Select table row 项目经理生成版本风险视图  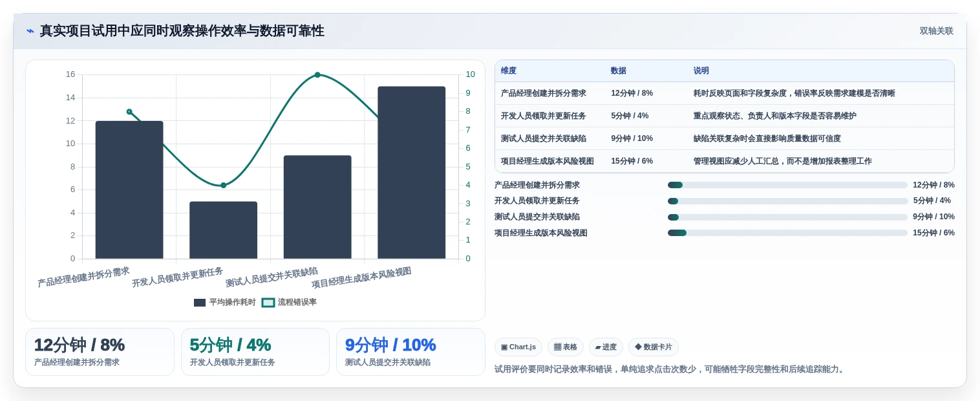724,161
